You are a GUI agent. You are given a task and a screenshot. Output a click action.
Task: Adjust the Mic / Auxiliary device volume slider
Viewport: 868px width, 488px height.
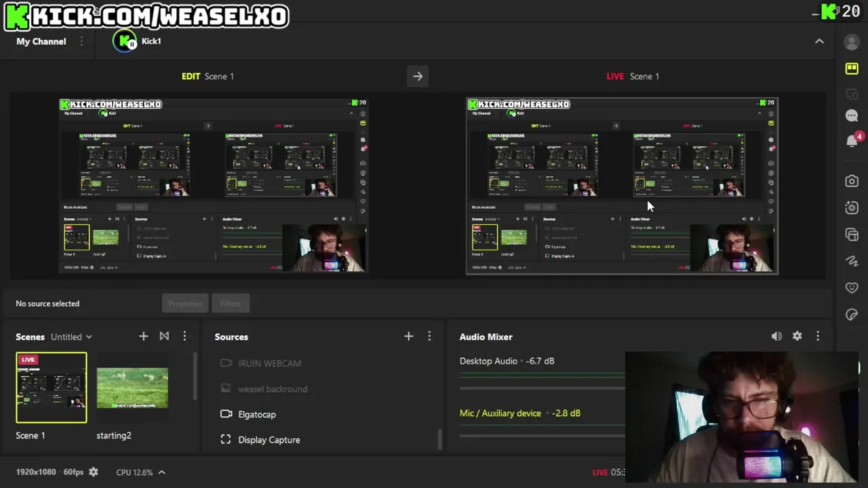point(542,434)
